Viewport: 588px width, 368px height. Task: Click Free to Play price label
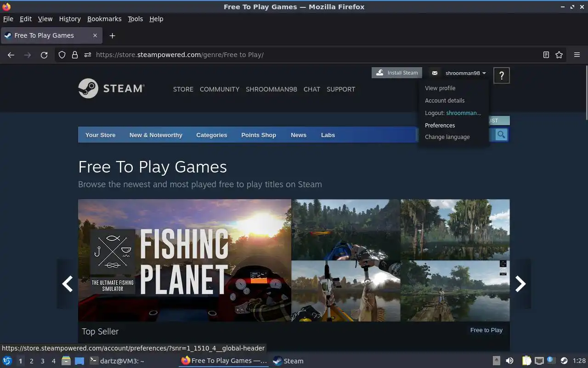pos(486,330)
